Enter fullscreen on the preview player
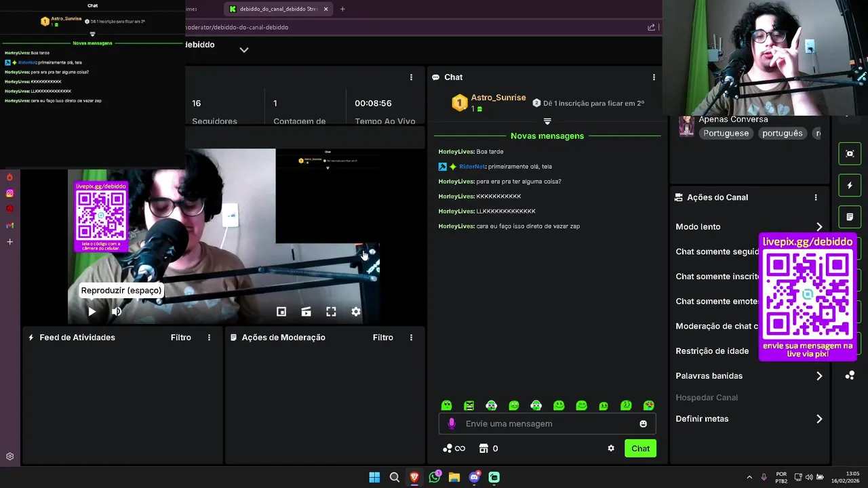868x488 pixels. coord(331,312)
